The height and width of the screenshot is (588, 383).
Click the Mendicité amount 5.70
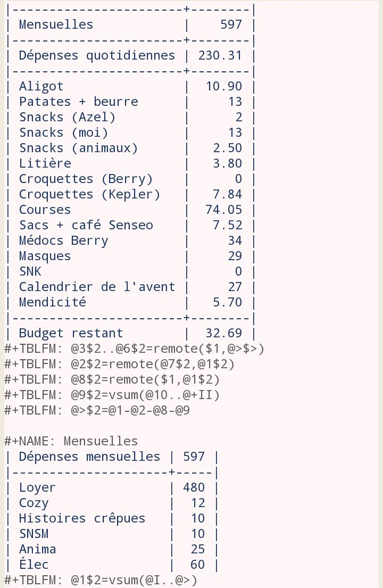pyautogui.click(x=228, y=302)
